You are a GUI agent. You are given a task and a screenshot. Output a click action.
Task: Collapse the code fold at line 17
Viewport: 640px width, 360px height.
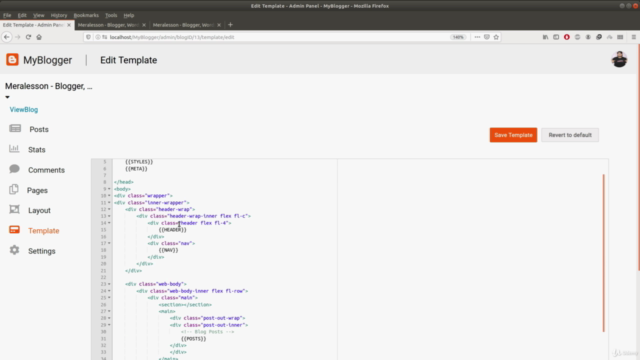coord(109,243)
